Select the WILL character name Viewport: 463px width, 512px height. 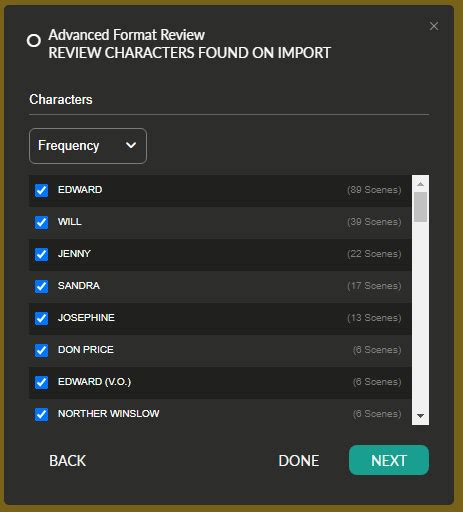[x=69, y=222]
